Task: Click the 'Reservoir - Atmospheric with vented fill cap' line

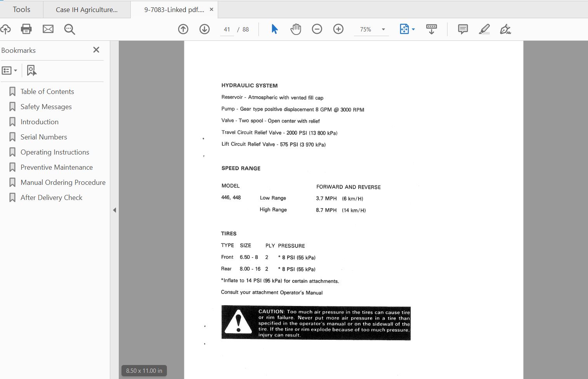Action: pyautogui.click(x=272, y=97)
